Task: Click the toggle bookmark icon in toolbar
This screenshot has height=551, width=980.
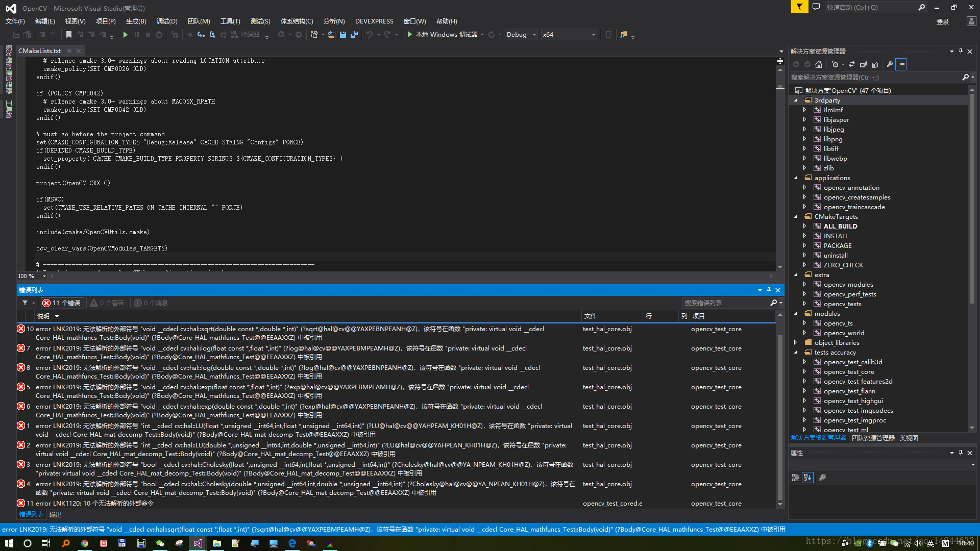Action: tap(69, 35)
